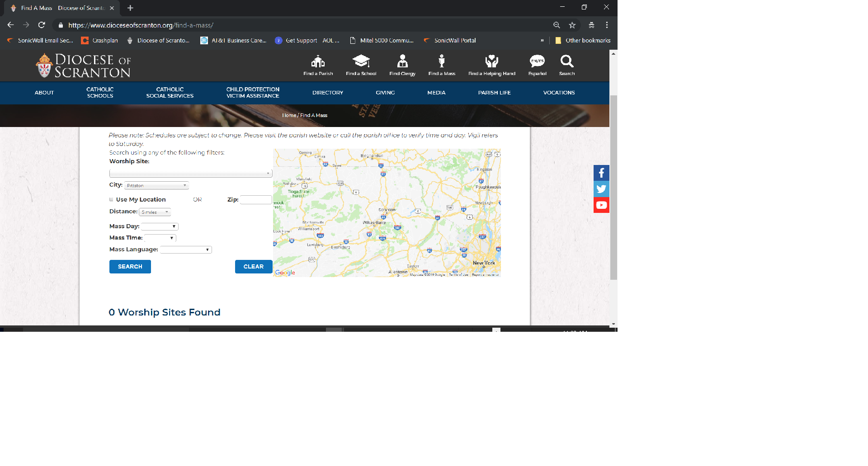Open the Facebook social icon
Image resolution: width=868 pixels, height=466 pixels.
pos(601,173)
